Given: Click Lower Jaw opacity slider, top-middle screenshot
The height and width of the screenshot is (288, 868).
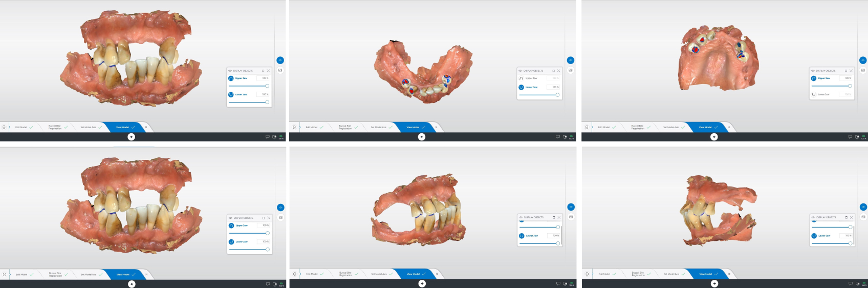Looking at the screenshot, I should tap(539, 95).
